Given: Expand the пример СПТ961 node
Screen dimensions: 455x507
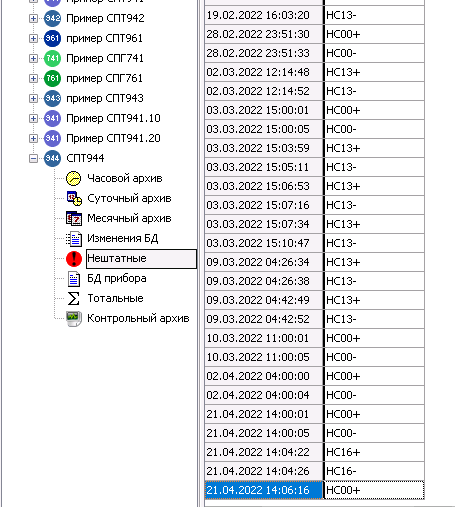Looking at the screenshot, I should [33, 38].
